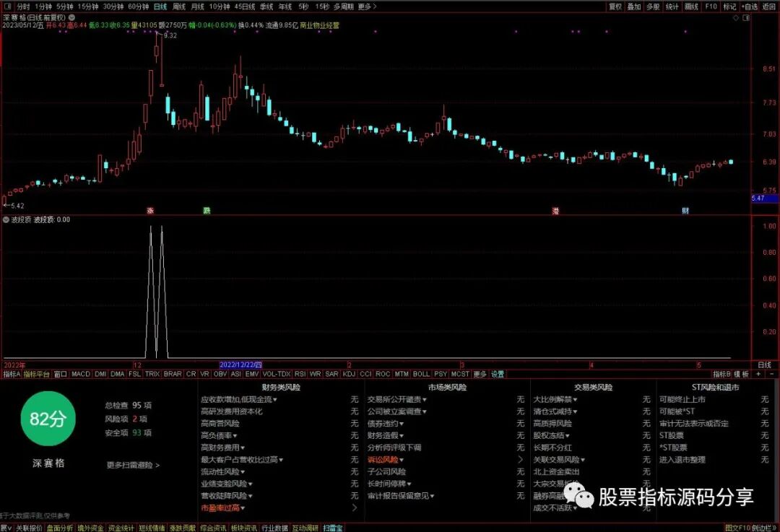Click the diamond icon at chart top-right
This screenshot has width=780, height=532.
(x=736, y=17)
